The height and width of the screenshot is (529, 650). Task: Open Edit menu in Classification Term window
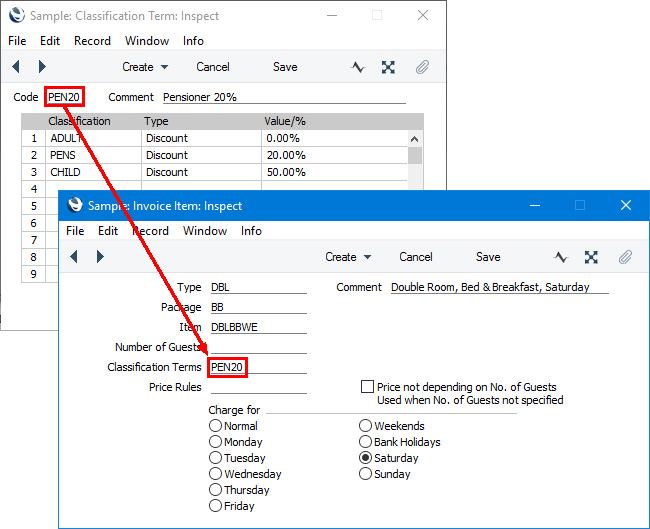point(50,41)
